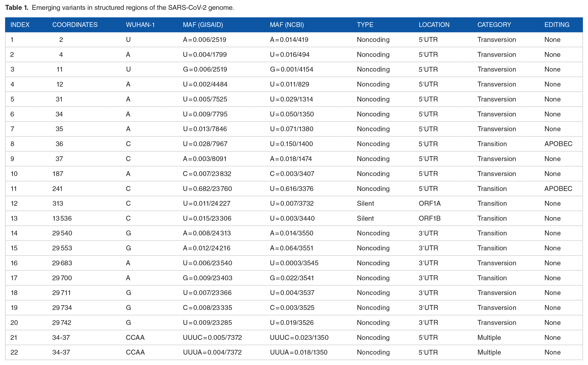Select UUUC=0.005/7372 cell

click(212, 337)
